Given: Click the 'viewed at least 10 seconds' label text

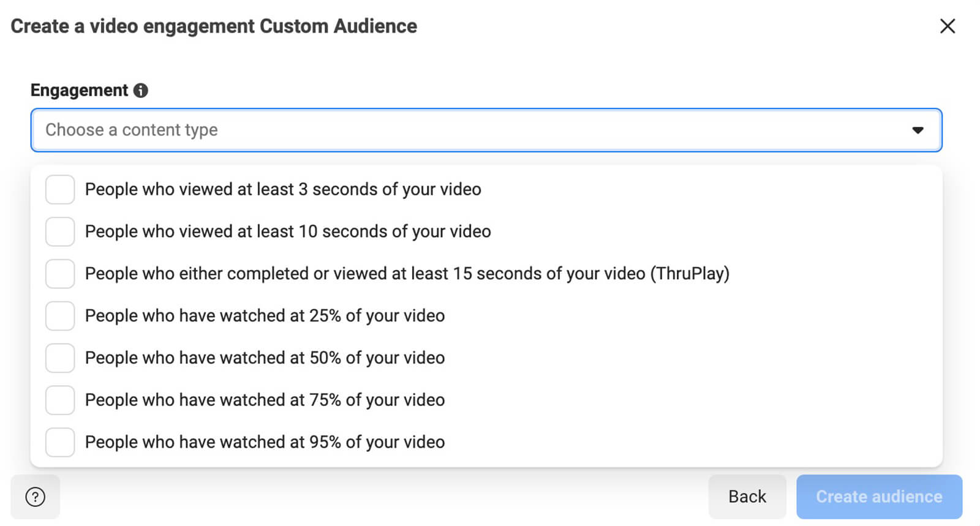Looking at the screenshot, I should [287, 232].
